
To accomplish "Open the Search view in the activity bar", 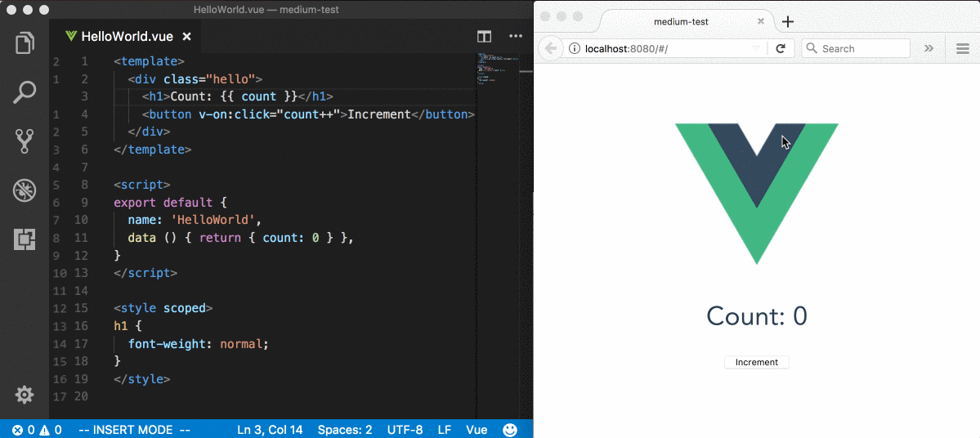I will click(25, 92).
